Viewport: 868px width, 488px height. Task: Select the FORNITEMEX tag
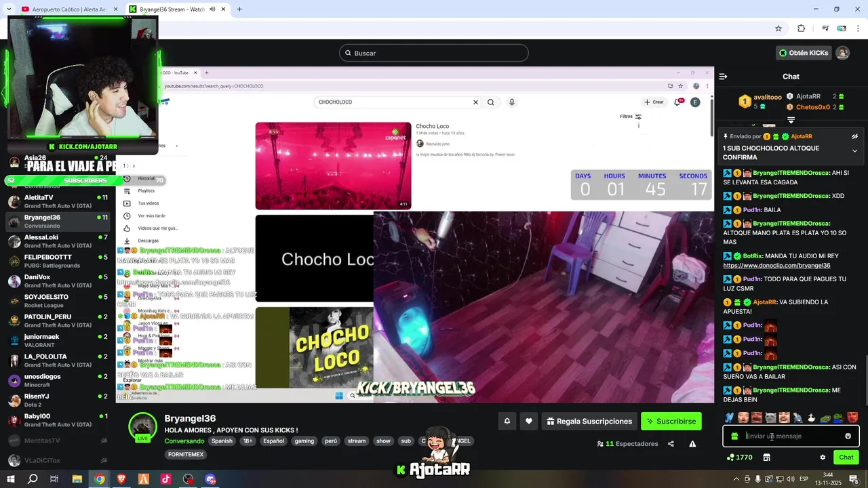(186, 455)
